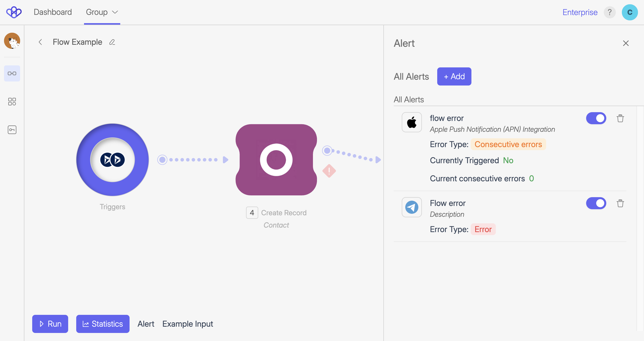Open the help question mark icon
This screenshot has width=644, height=341.
pos(610,12)
